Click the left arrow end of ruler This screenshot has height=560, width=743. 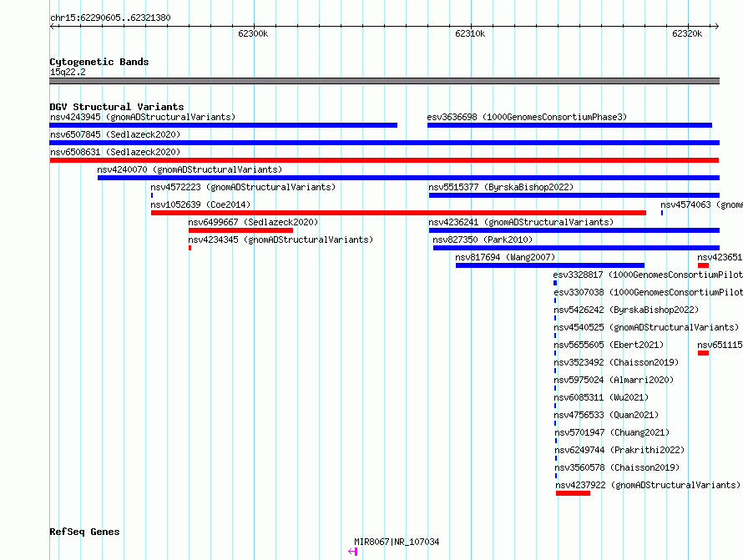click(52, 26)
